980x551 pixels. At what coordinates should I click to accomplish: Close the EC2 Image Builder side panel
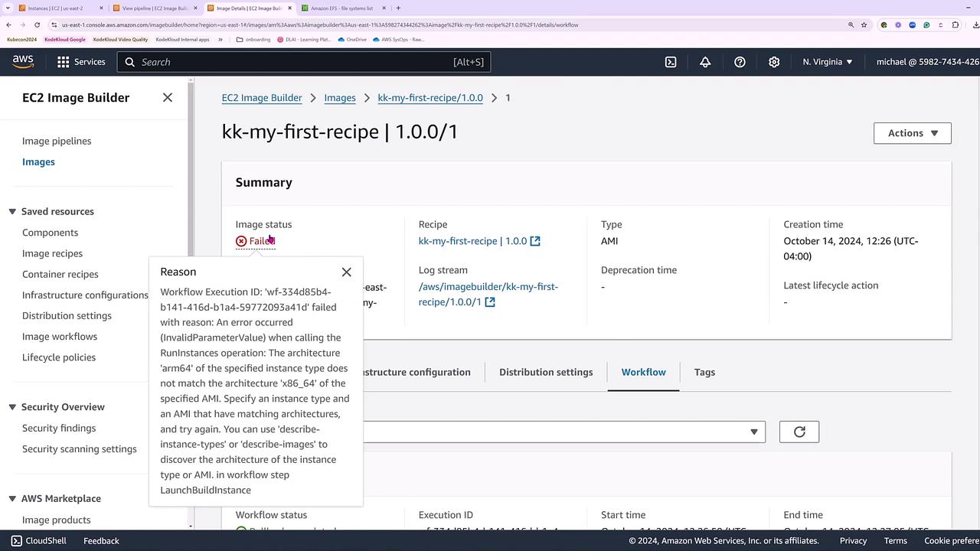(168, 98)
